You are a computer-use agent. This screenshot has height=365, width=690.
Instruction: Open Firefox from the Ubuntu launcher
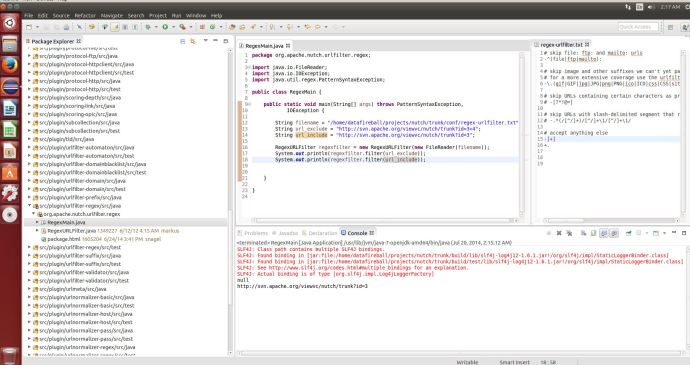pos(10,65)
